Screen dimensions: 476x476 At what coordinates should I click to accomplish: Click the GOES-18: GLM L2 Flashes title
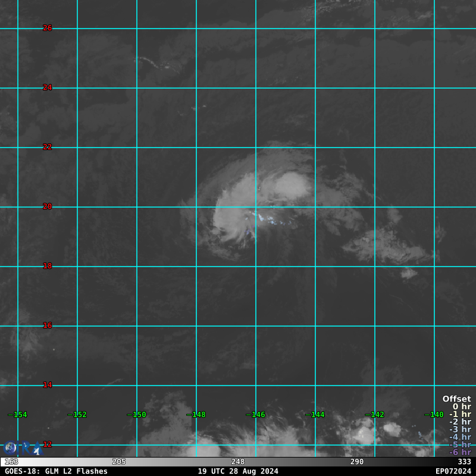pyautogui.click(x=56, y=471)
